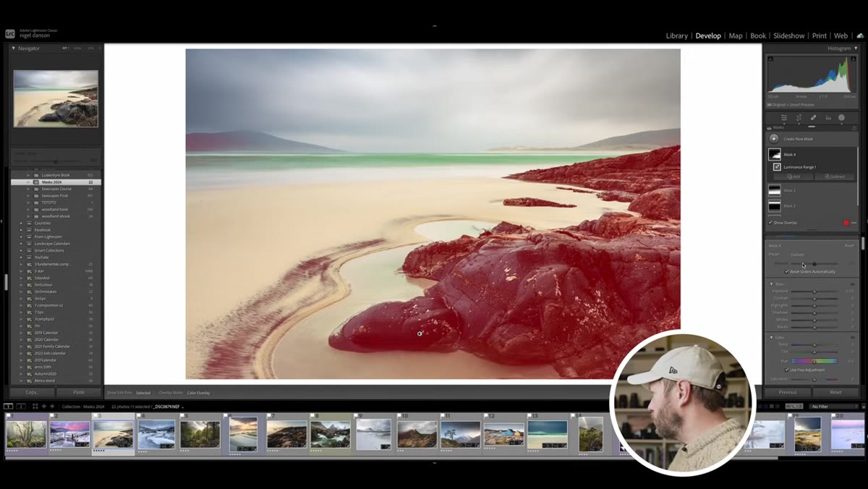Screen dimensions: 868x489
Task: Toggle the Tone section visibility switch
Action: coord(854,284)
